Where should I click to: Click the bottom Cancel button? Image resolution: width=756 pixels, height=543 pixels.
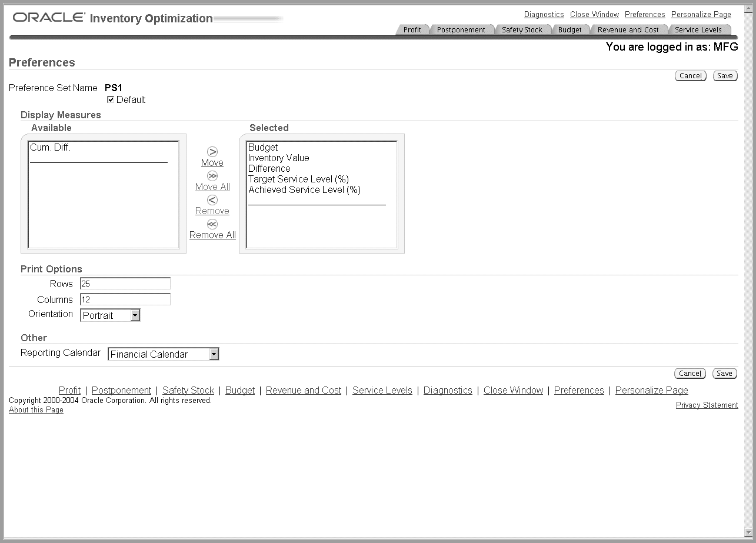pos(690,374)
